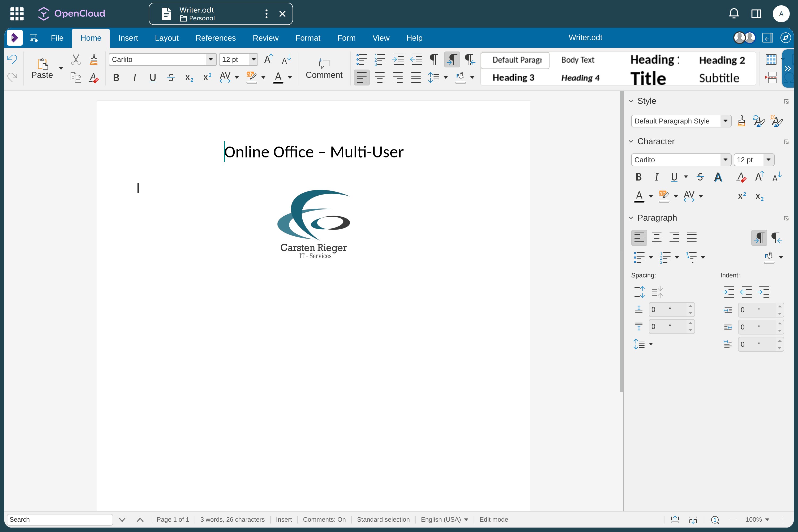Collapse the Style section

(x=631, y=101)
